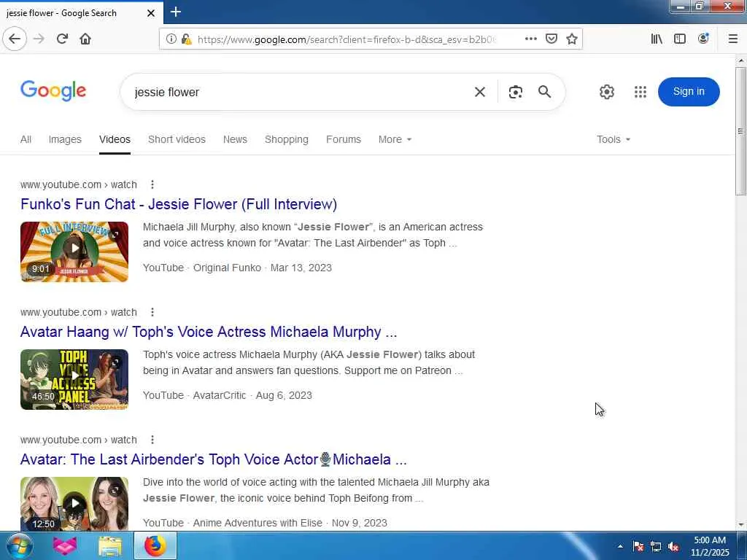Play the 9:01 Full Interview thumbnail
The width and height of the screenshot is (747, 560).
(74, 252)
